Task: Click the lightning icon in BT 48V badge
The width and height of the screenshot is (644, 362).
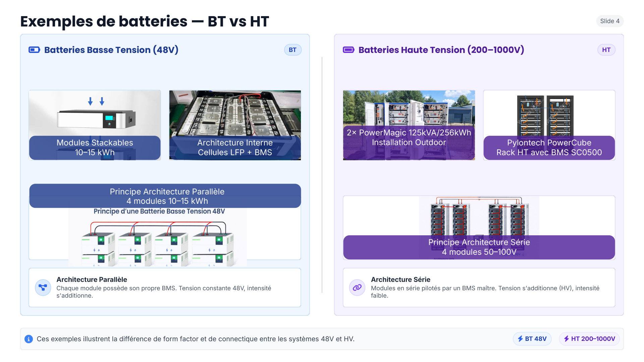Action: 520,339
